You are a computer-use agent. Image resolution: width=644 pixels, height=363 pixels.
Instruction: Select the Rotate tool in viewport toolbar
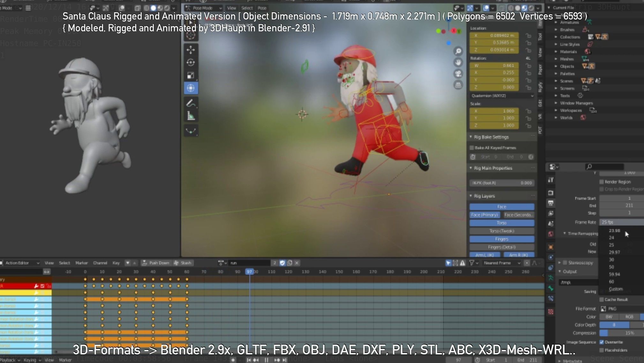click(191, 62)
